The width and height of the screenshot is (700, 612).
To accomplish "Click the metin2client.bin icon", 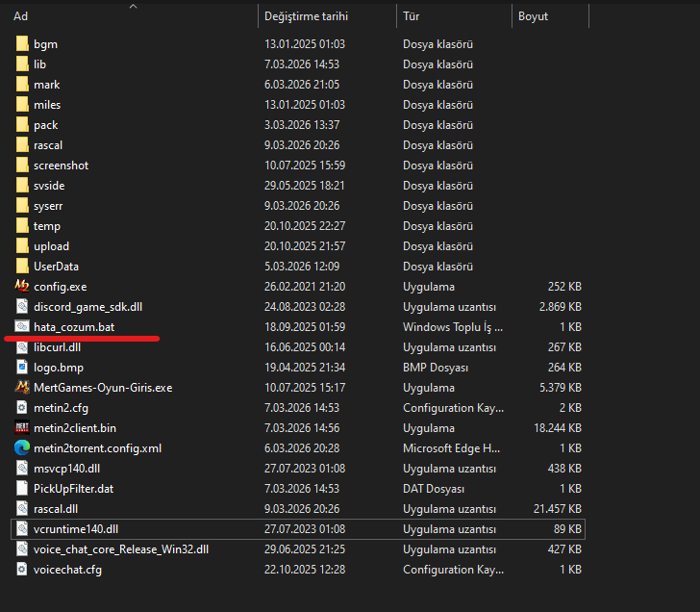I will click(22, 427).
